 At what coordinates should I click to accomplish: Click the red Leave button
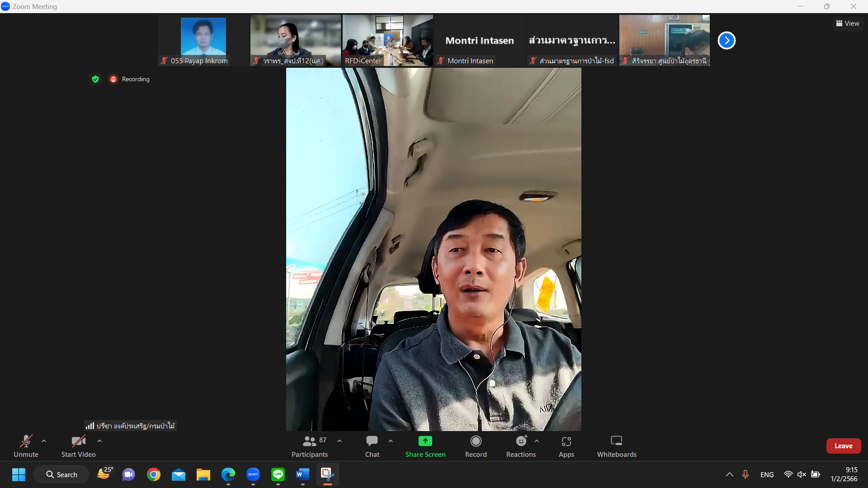843,446
